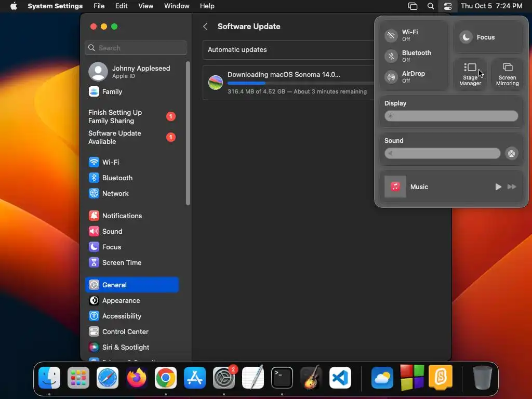This screenshot has height=399, width=532.
Task: Adjust the Display brightness slider
Action: [451, 116]
